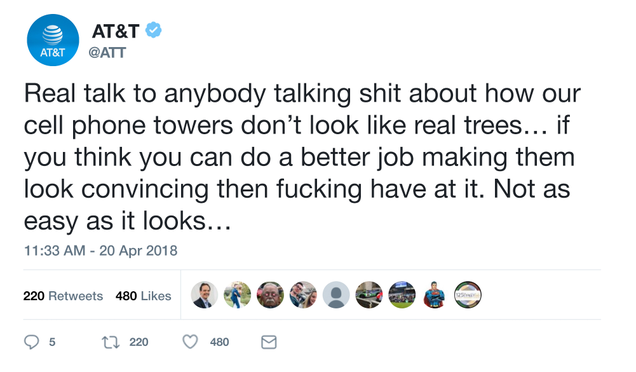Click the 220 count beside retweet icon

(x=139, y=342)
